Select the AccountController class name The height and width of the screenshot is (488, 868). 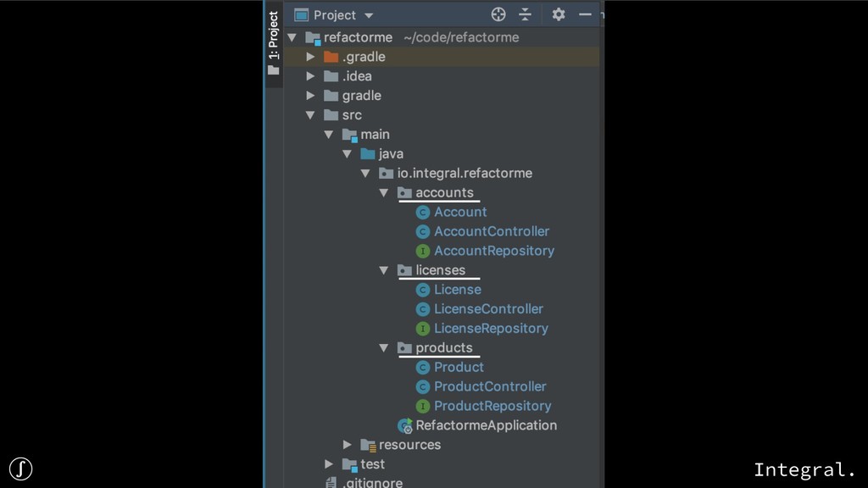tap(492, 231)
